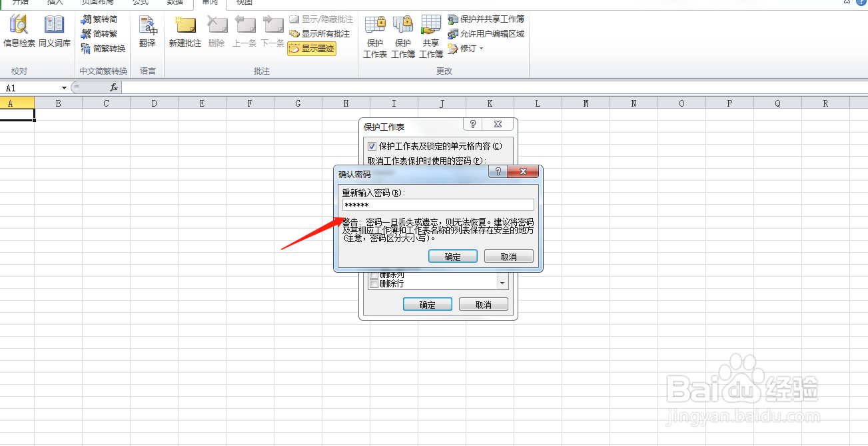868x446 pixels.
Task: Check the 删除列 permission checkbox
Action: click(x=374, y=275)
